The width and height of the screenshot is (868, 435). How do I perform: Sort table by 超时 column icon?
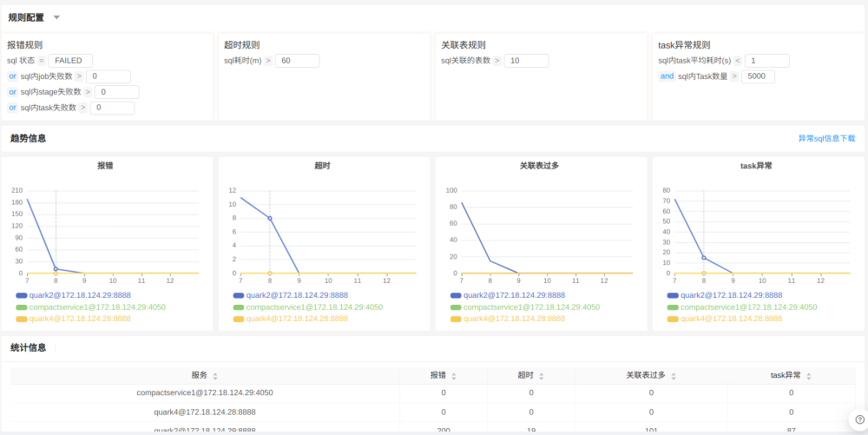click(542, 376)
